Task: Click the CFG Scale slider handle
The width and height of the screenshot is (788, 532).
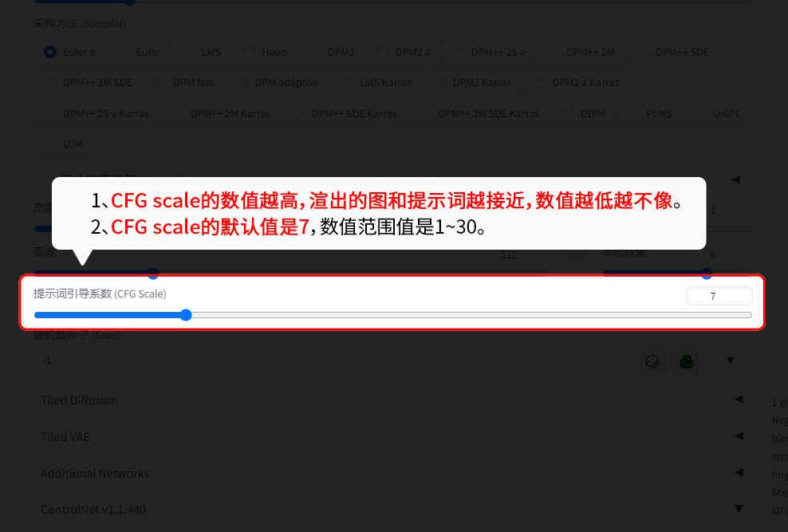Action: coord(186,315)
